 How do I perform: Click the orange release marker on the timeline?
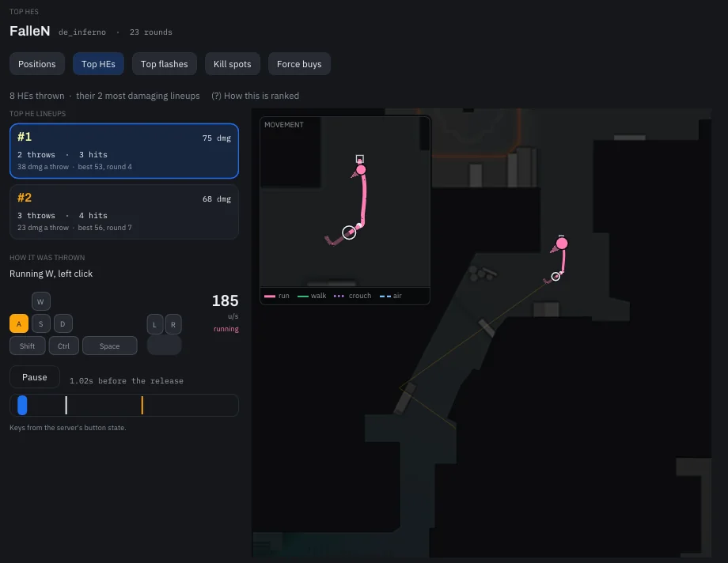click(142, 405)
